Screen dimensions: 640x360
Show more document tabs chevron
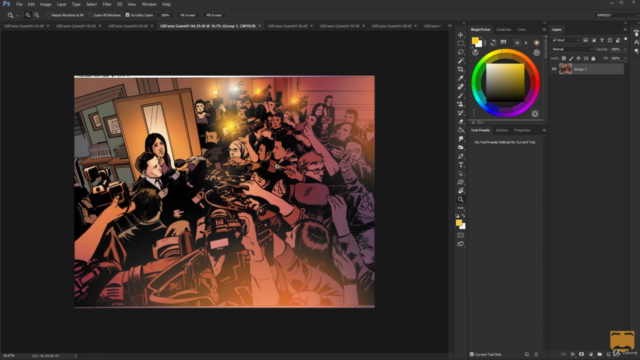pyautogui.click(x=450, y=26)
